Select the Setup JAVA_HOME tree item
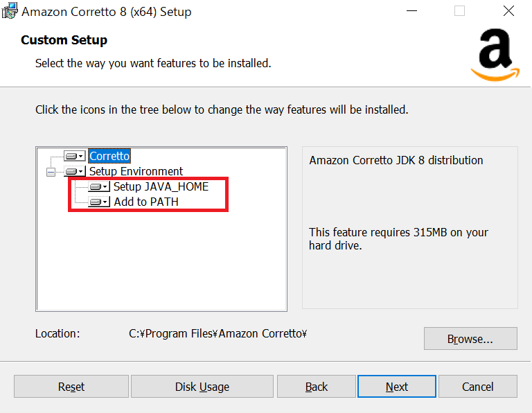 (x=161, y=186)
